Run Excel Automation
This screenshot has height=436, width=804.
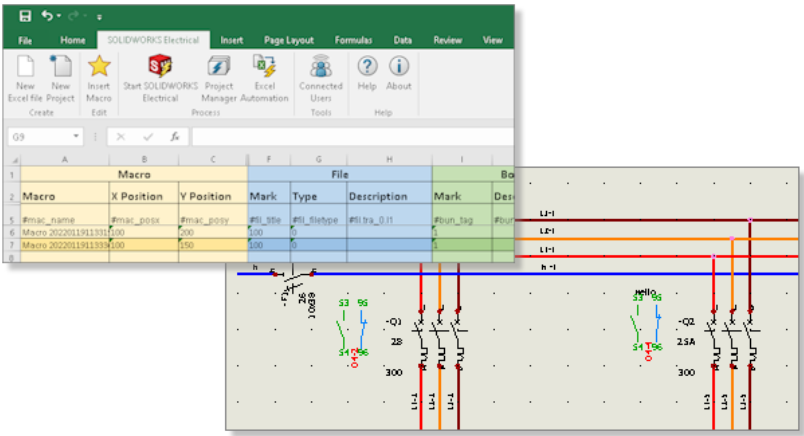click(x=265, y=78)
